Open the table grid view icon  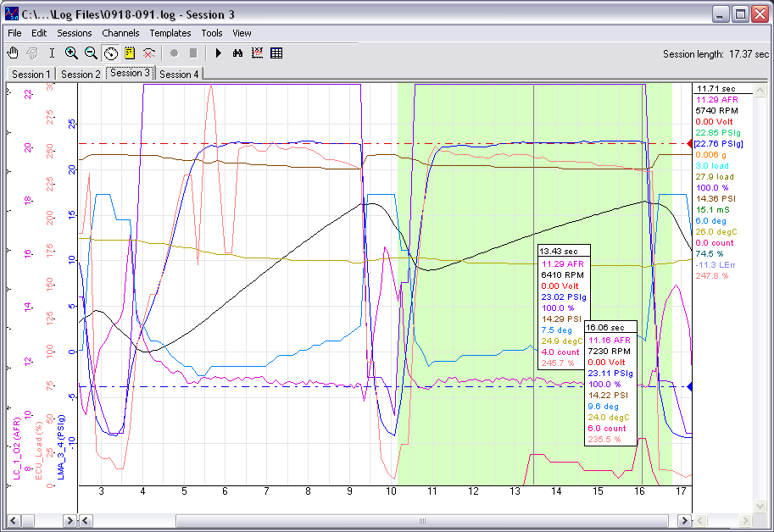coord(276,53)
